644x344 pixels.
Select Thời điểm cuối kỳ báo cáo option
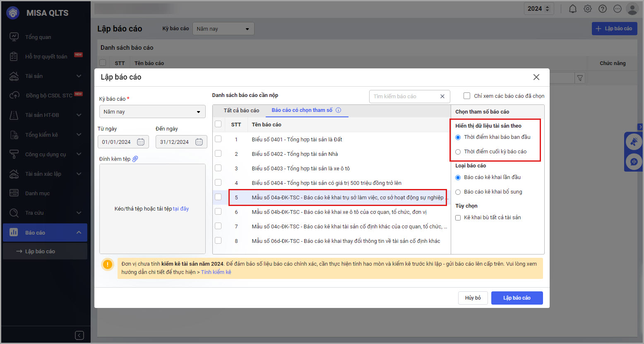(x=458, y=152)
